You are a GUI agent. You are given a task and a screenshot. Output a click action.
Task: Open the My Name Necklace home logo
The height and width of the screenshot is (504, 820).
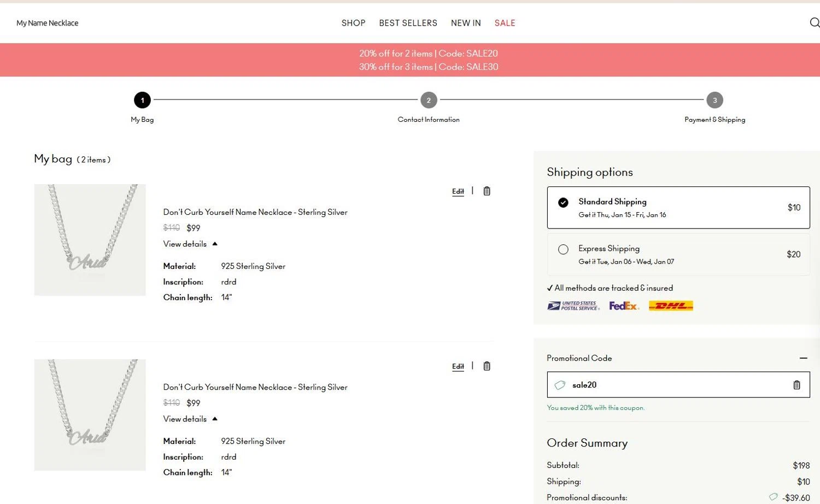click(47, 23)
